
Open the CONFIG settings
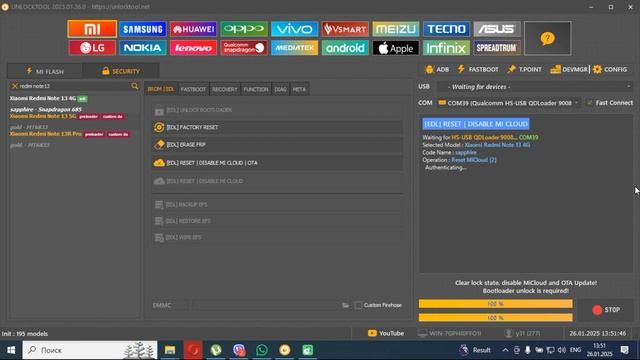[x=610, y=70]
